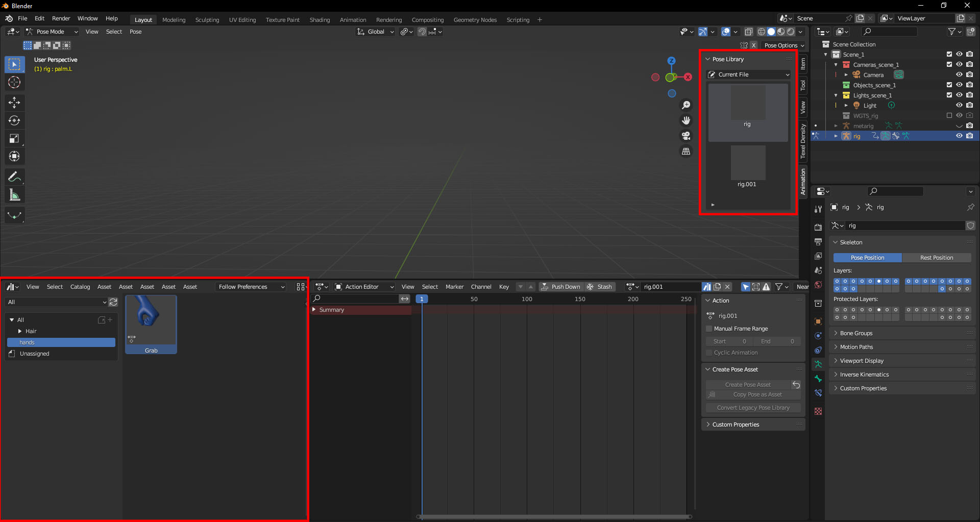This screenshot has height=522, width=980.
Task: Enable Manual Frame Range checkbox
Action: coord(709,329)
